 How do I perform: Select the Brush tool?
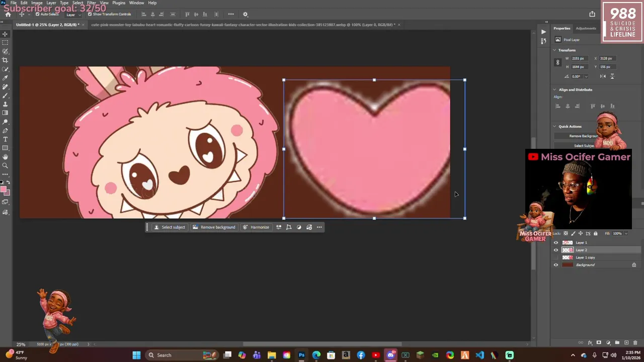pyautogui.click(x=5, y=96)
